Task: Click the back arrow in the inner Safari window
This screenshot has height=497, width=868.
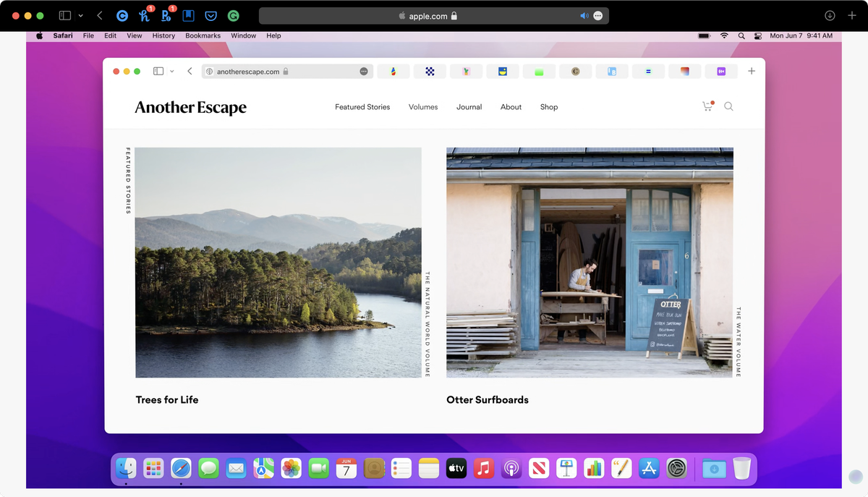Action: 190,71
